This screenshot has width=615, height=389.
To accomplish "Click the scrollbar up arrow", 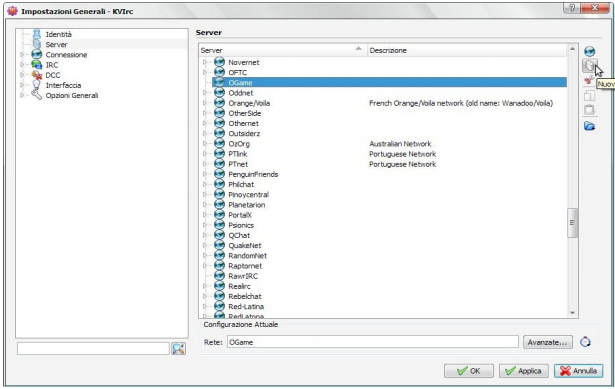I will [x=572, y=49].
